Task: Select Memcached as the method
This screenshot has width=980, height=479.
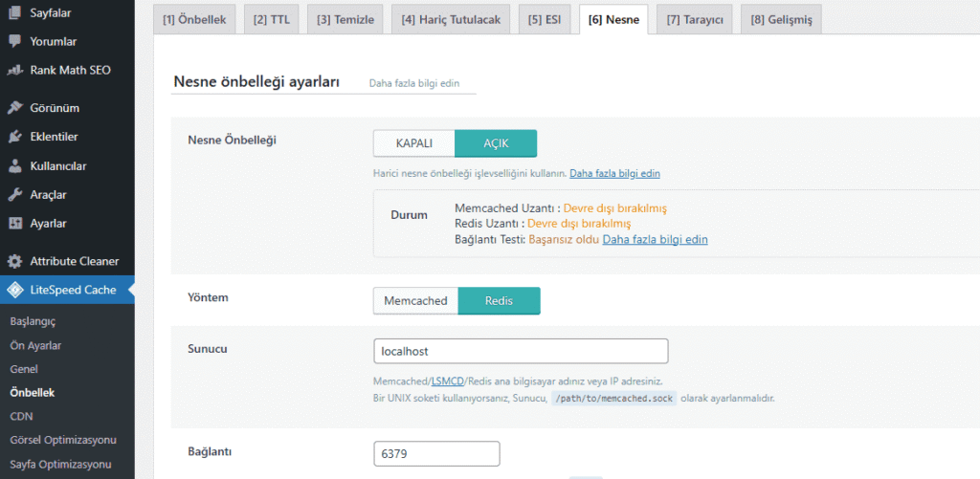Action: (x=415, y=301)
